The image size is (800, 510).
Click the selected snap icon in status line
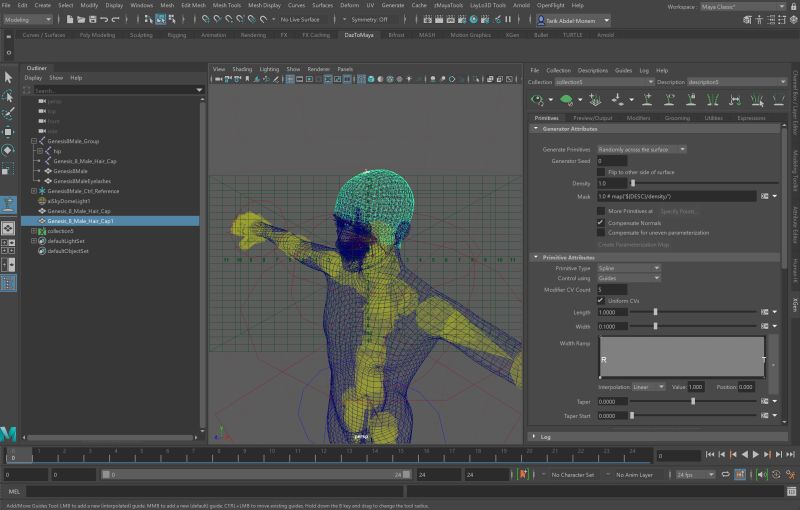pyautogui.click(x=161, y=19)
